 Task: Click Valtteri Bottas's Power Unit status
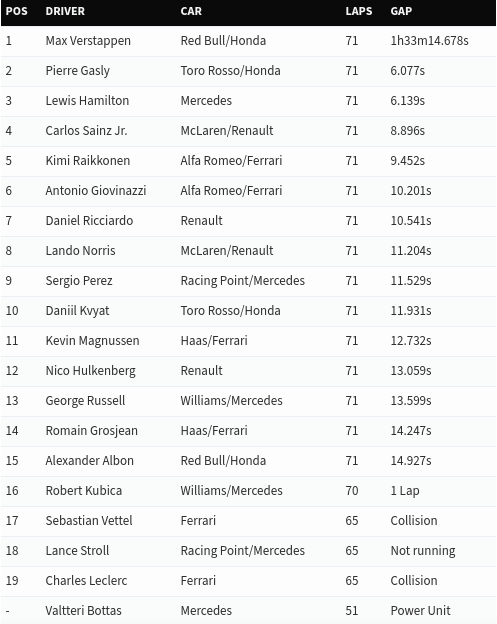420,610
